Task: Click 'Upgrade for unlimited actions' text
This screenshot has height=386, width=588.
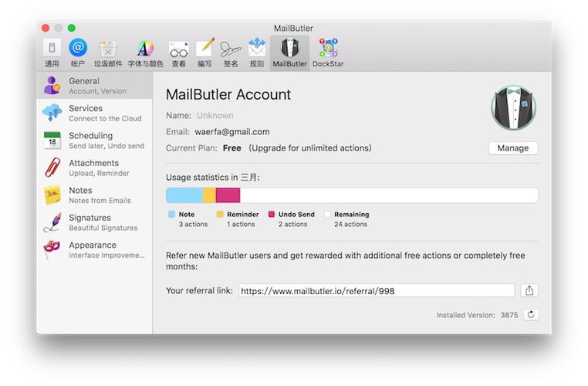Action: click(x=310, y=148)
